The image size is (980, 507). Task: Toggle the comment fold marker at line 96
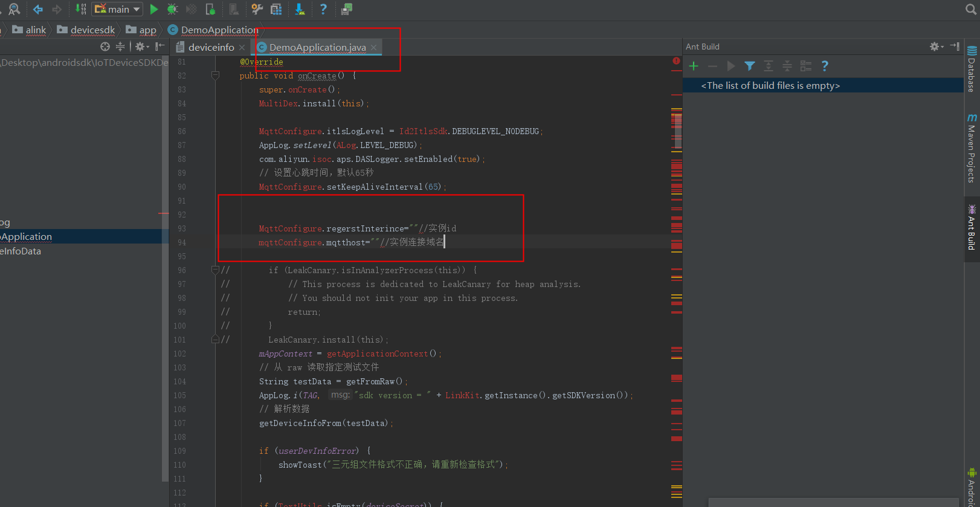click(215, 270)
